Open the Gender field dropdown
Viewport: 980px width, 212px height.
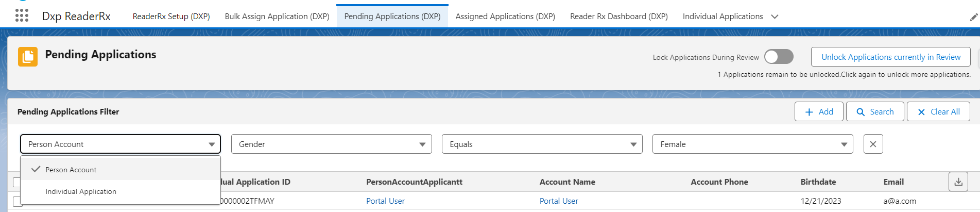pyautogui.click(x=332, y=144)
